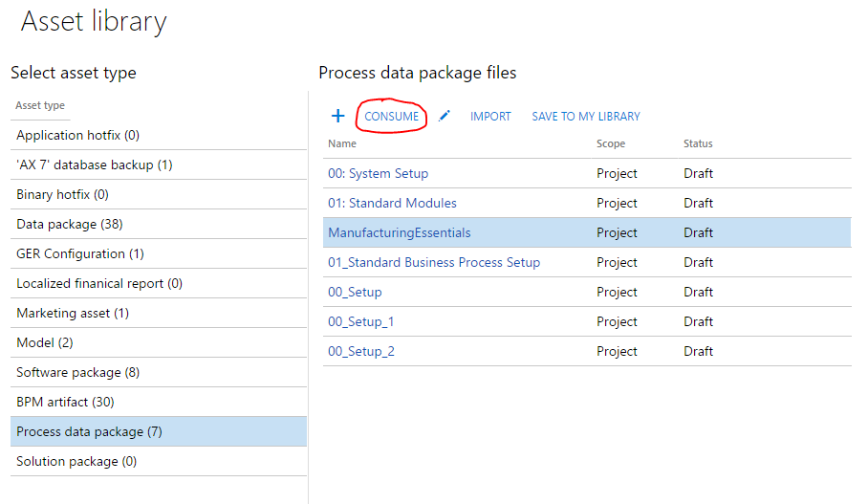
Task: Select Application hotfix asset type
Action: (x=77, y=136)
